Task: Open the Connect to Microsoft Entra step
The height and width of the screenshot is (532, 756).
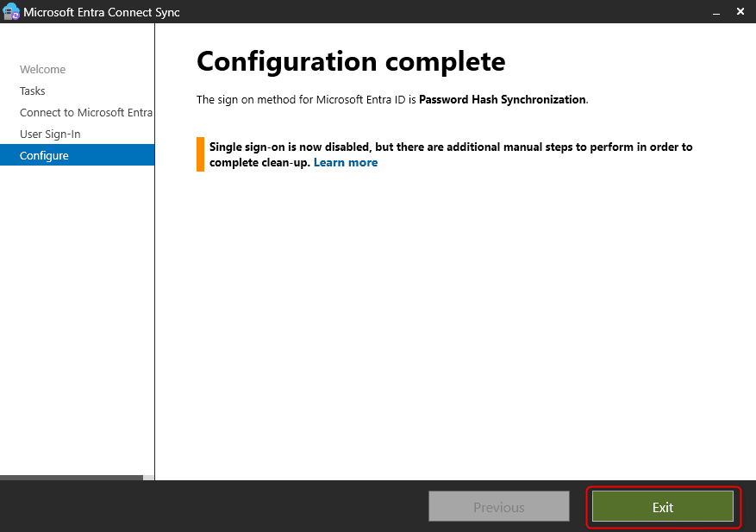Action: (x=85, y=113)
